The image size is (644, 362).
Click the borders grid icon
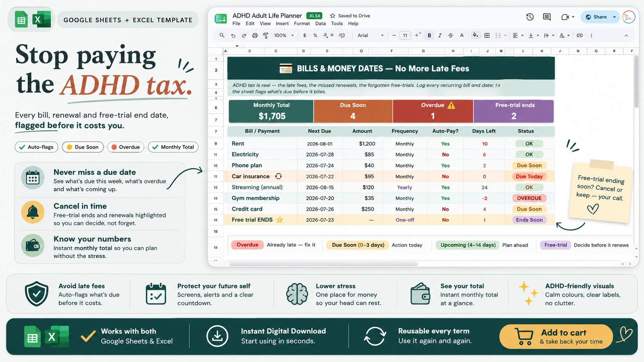(x=487, y=35)
